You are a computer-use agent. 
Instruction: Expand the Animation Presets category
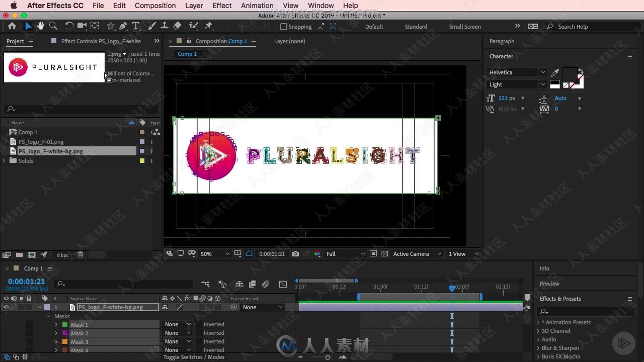tap(538, 322)
